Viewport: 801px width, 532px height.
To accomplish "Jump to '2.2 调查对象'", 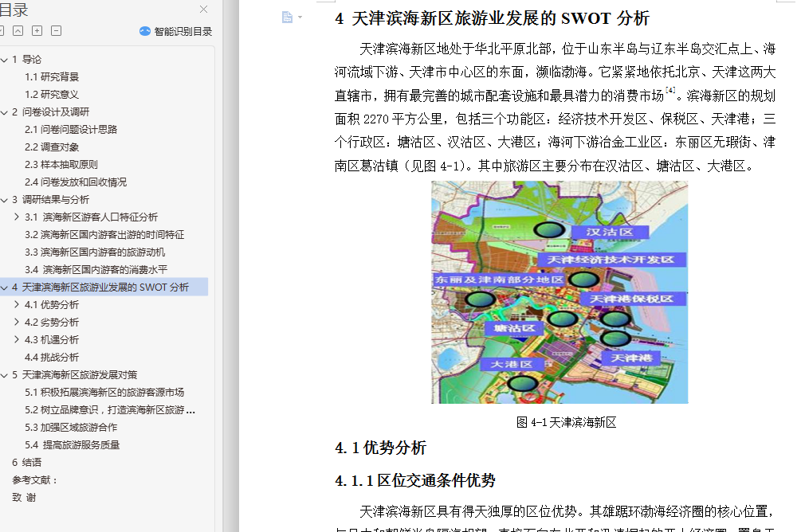I will [x=52, y=147].
